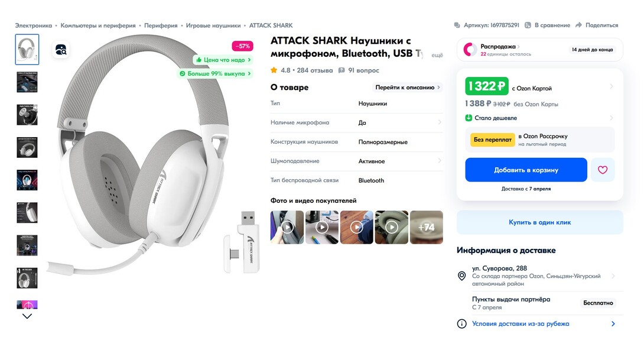Click the heart wishlist icon
The image size is (644, 343).
(x=603, y=170)
